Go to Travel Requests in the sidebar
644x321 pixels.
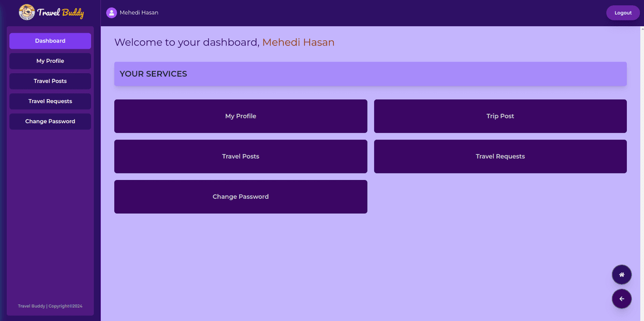click(x=50, y=101)
